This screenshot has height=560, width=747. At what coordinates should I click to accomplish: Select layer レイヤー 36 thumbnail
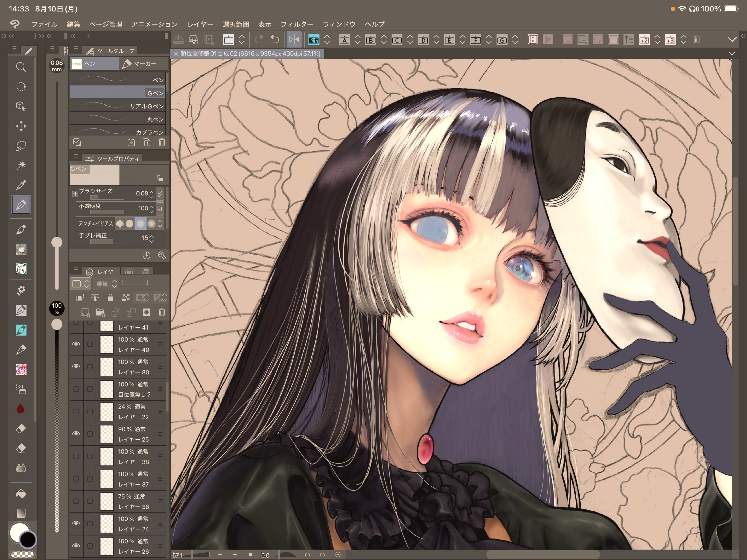coord(107,501)
